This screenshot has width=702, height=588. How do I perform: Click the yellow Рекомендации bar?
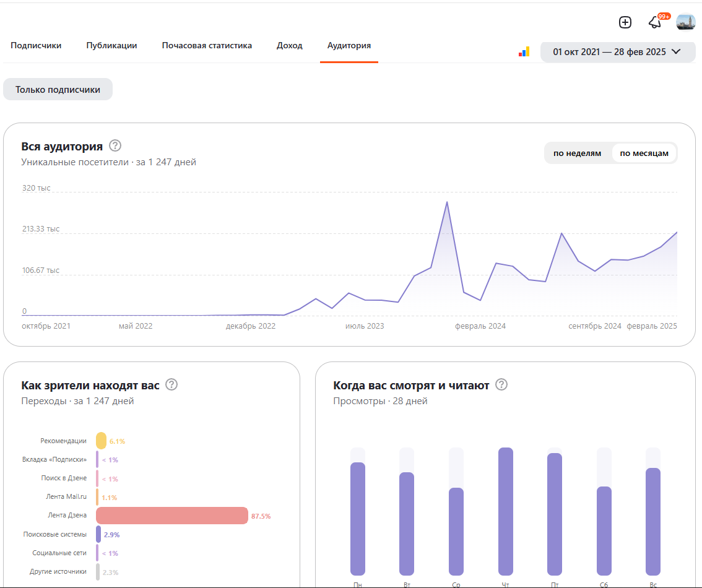click(x=101, y=441)
